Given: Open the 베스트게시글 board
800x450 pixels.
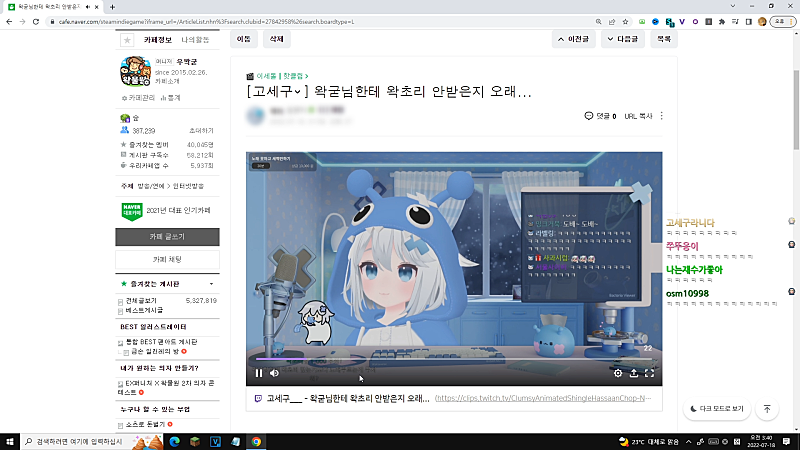Looking at the screenshot, I should pos(144,310).
